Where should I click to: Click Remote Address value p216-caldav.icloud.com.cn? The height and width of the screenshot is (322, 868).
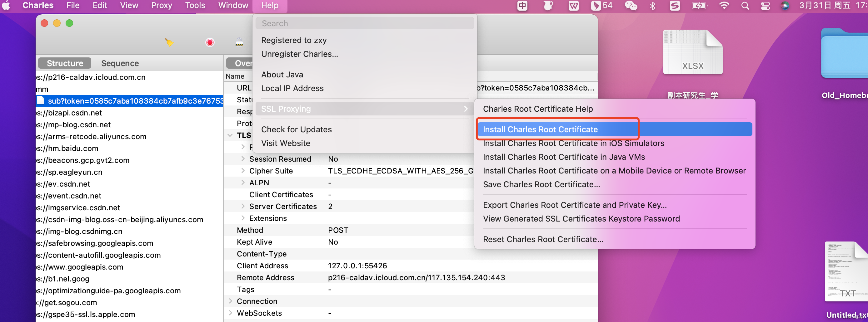pyautogui.click(x=417, y=278)
